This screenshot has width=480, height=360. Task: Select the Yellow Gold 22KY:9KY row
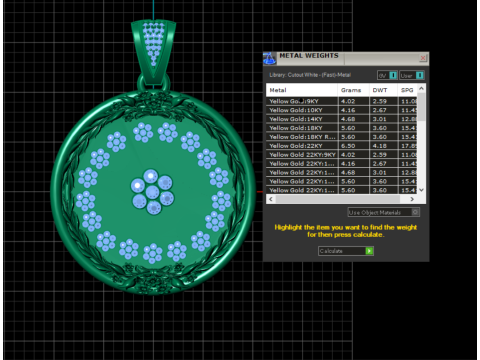point(341,155)
